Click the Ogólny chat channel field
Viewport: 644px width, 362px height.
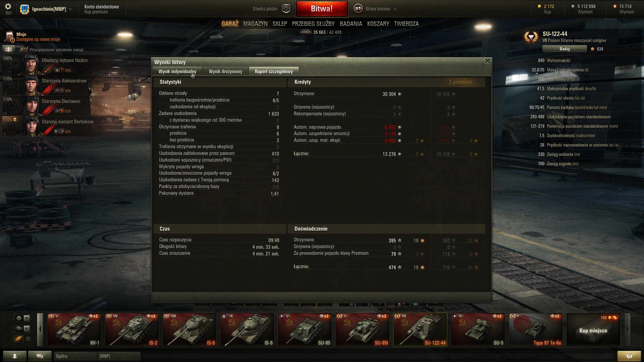click(75, 356)
